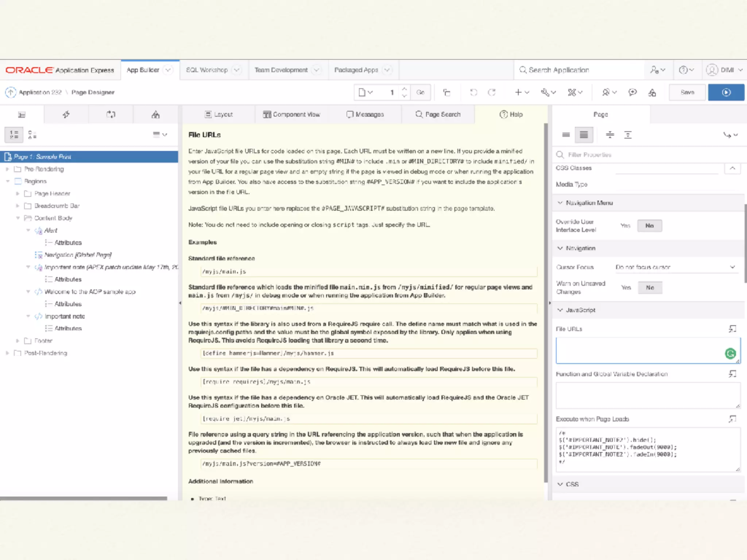This screenshot has height=560, width=747.
Task: Click Filter Properties search box
Action: pyautogui.click(x=649, y=155)
